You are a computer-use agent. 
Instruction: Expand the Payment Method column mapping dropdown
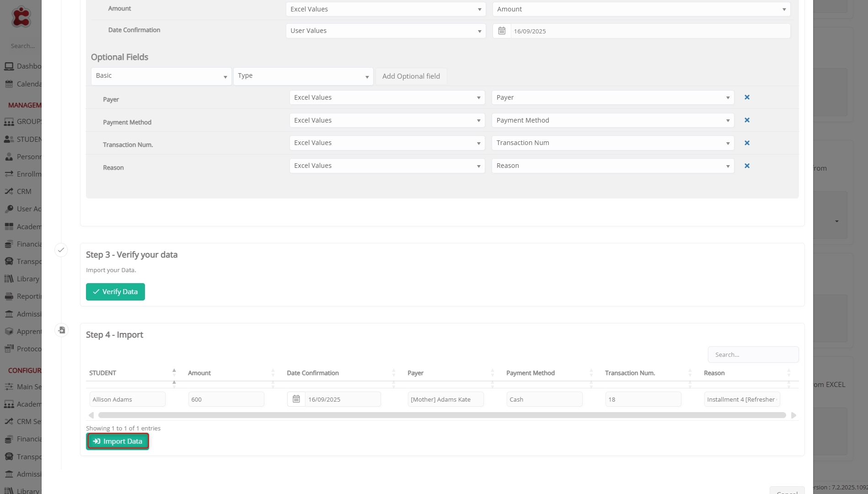(612, 120)
